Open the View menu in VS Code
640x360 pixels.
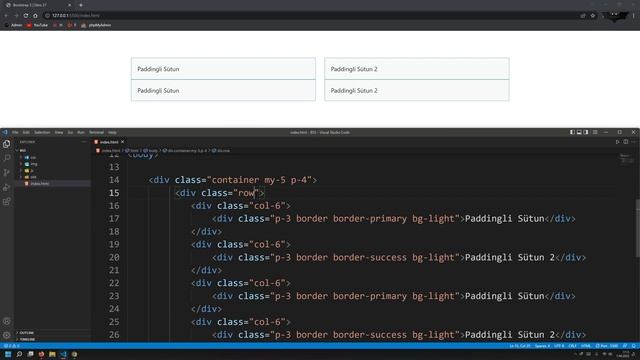(x=59, y=132)
